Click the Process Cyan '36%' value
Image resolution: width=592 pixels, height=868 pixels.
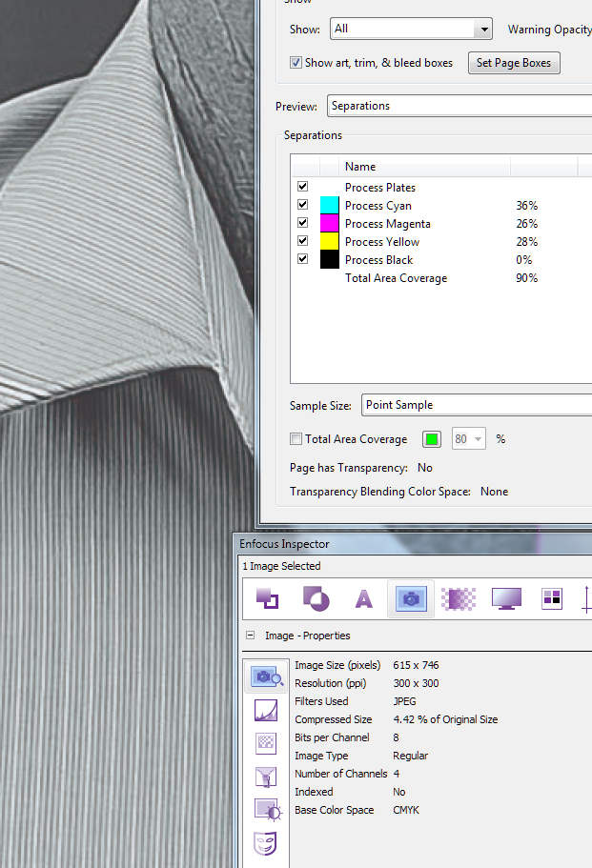(526, 206)
